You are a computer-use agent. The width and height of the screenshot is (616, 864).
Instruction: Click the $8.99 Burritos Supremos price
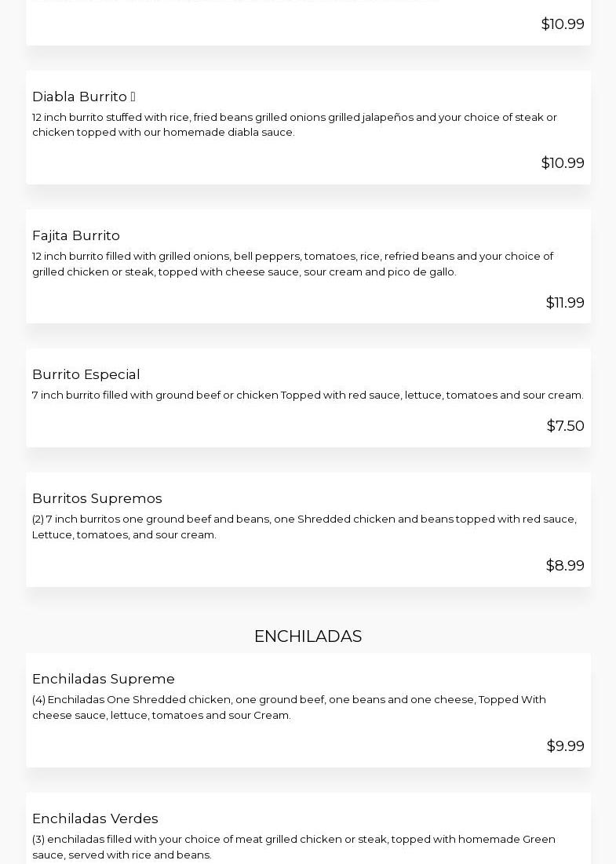[564, 566]
